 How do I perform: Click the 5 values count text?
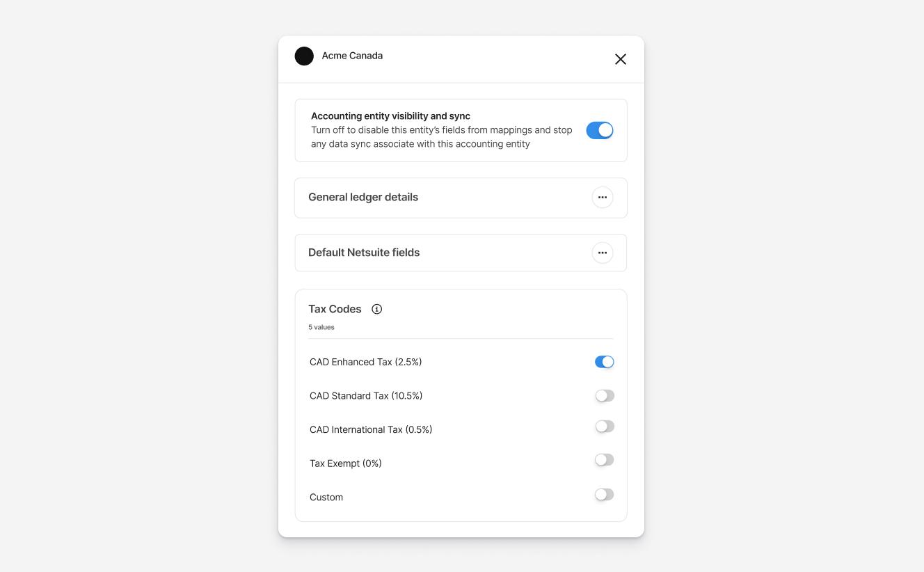tap(321, 327)
